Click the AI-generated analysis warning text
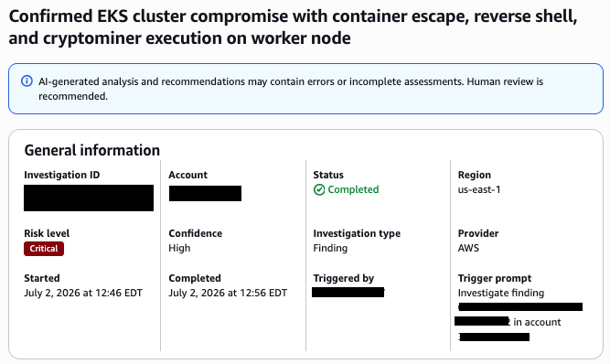This screenshot has width=610, height=364. [291, 89]
